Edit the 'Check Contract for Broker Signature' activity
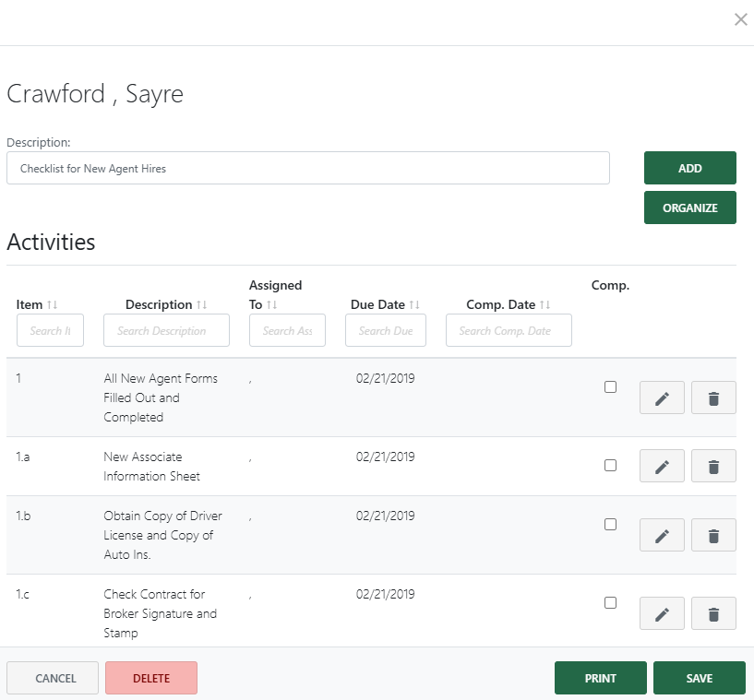This screenshot has width=754, height=700. pos(662,613)
